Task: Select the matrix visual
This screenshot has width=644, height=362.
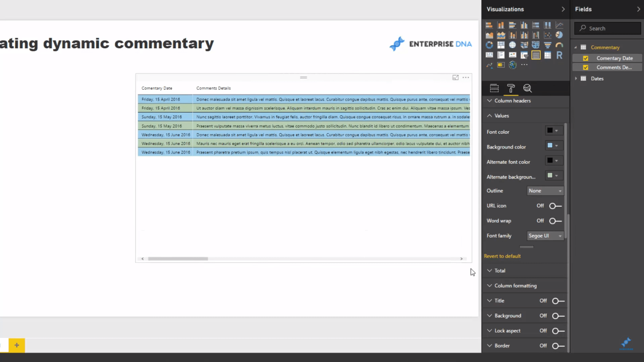Action: point(548,55)
